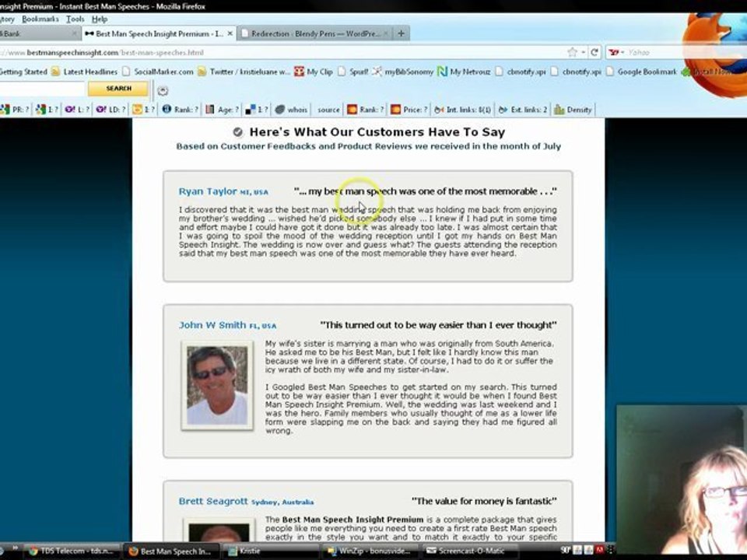This screenshot has height=560, width=747.
Task: Open the Yahoo search engine dropdown
Action: [615, 52]
